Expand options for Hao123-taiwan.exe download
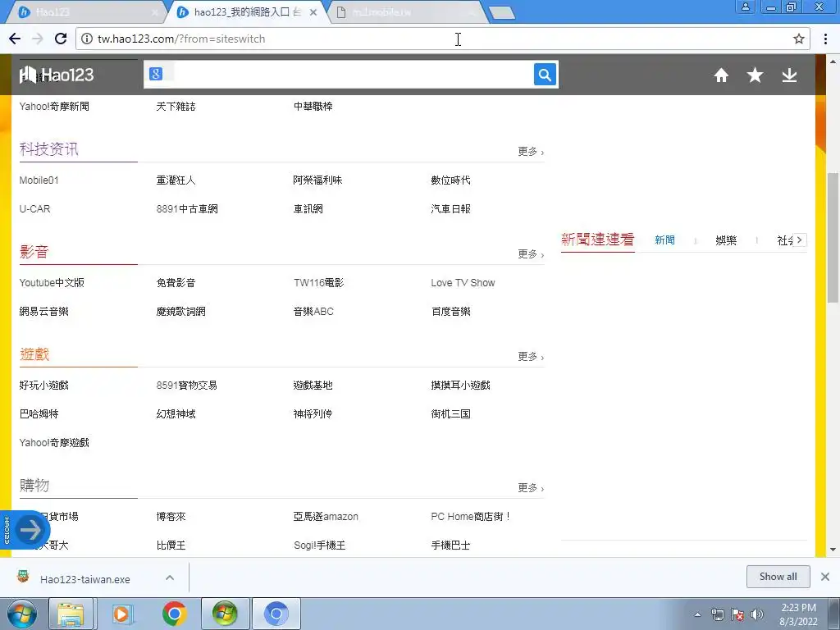Image resolution: width=840 pixels, height=630 pixels. coord(170,577)
